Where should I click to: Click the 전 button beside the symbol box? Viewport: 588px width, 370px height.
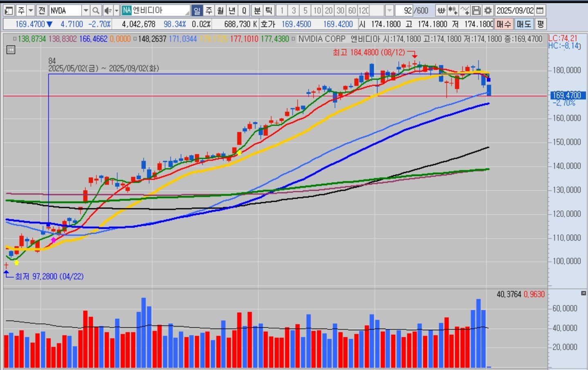(42, 10)
